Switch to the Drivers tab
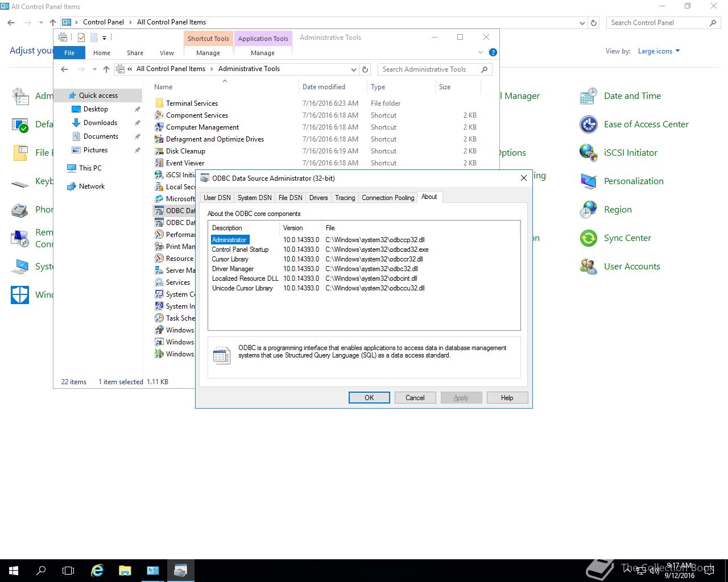The height and width of the screenshot is (582, 728). tap(318, 198)
